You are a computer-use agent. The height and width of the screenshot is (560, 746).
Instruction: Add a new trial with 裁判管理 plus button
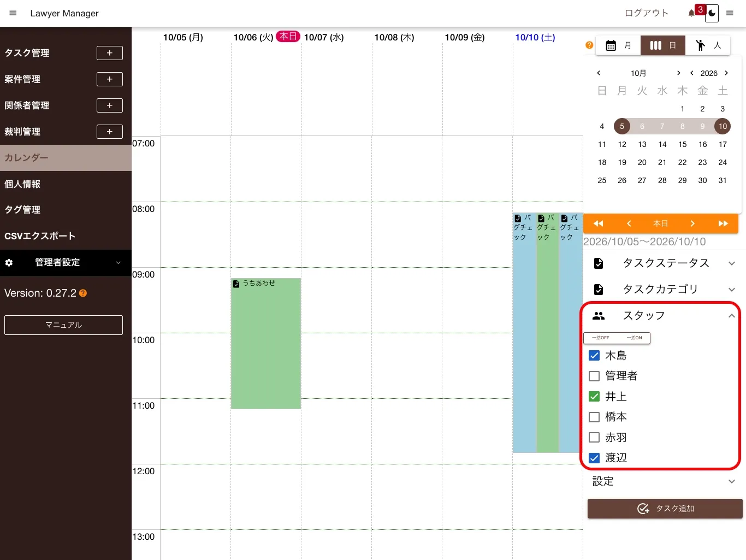point(110,132)
